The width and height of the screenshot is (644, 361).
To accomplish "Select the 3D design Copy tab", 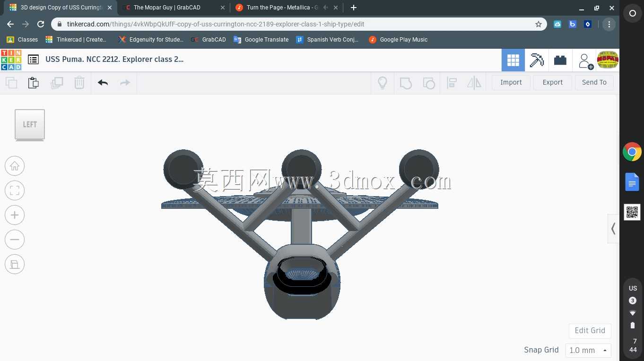I will tap(60, 8).
